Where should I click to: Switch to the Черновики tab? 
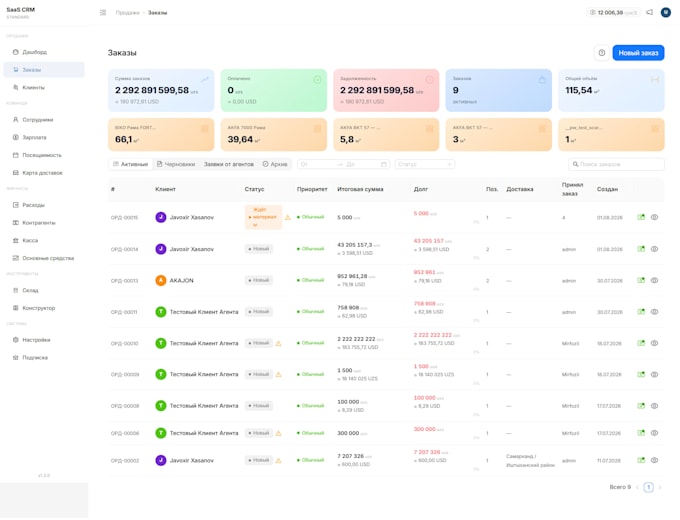176,164
